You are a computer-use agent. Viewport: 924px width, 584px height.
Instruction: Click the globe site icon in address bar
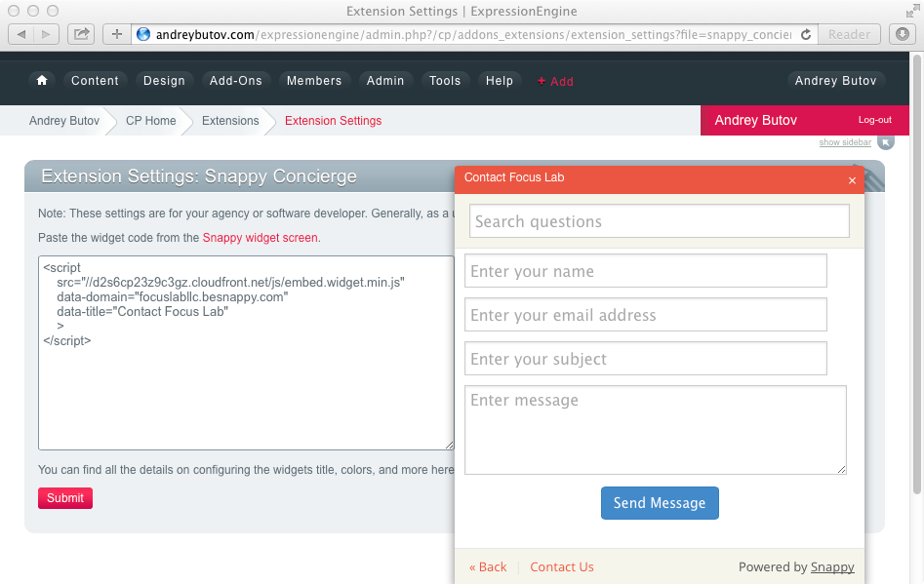click(143, 34)
